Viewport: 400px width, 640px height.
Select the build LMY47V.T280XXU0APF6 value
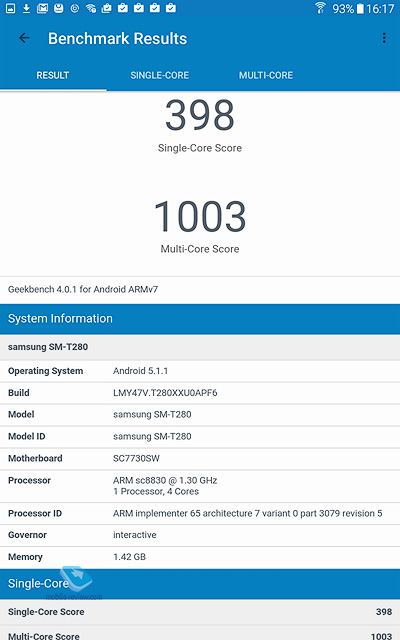pos(165,393)
